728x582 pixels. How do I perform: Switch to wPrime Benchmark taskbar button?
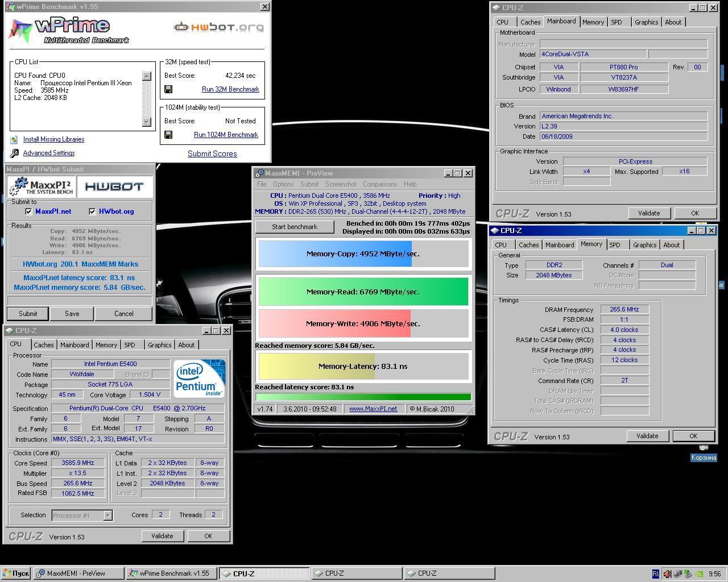click(x=171, y=573)
